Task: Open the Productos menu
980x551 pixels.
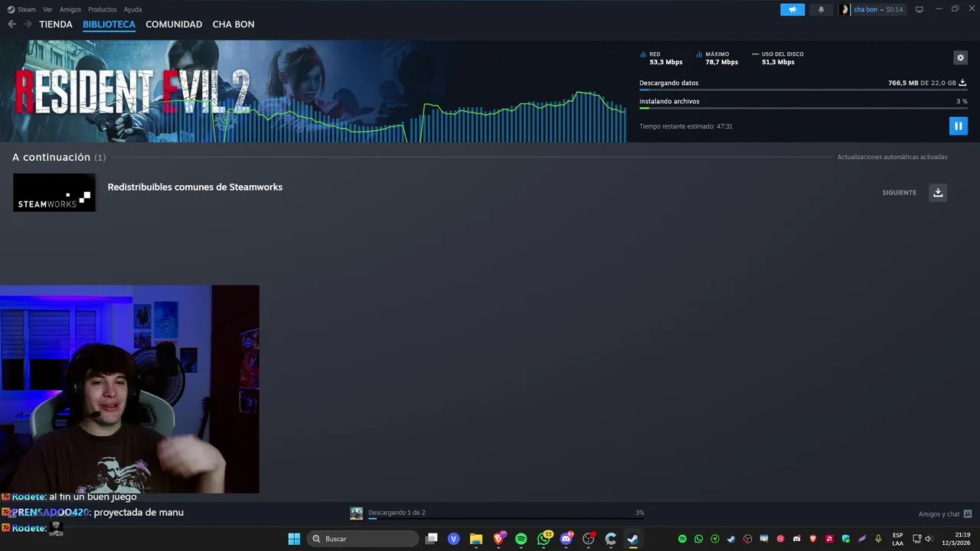Action: pyautogui.click(x=103, y=9)
